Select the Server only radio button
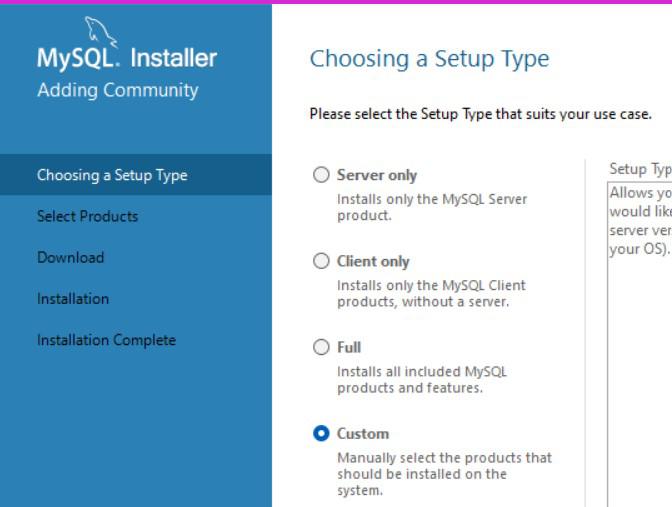 click(321, 175)
